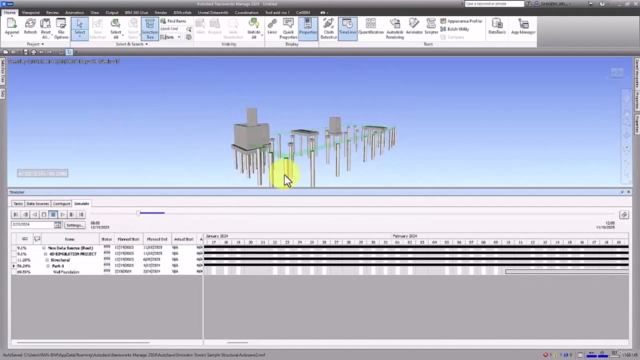Open simulation Settings dialog
Viewport: 640px width, 360px height.
point(75,225)
